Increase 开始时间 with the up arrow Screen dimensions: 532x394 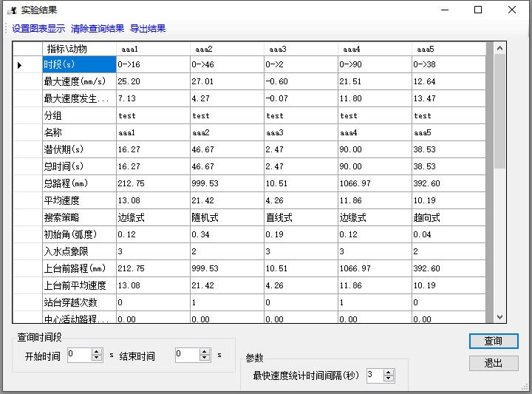(x=97, y=353)
